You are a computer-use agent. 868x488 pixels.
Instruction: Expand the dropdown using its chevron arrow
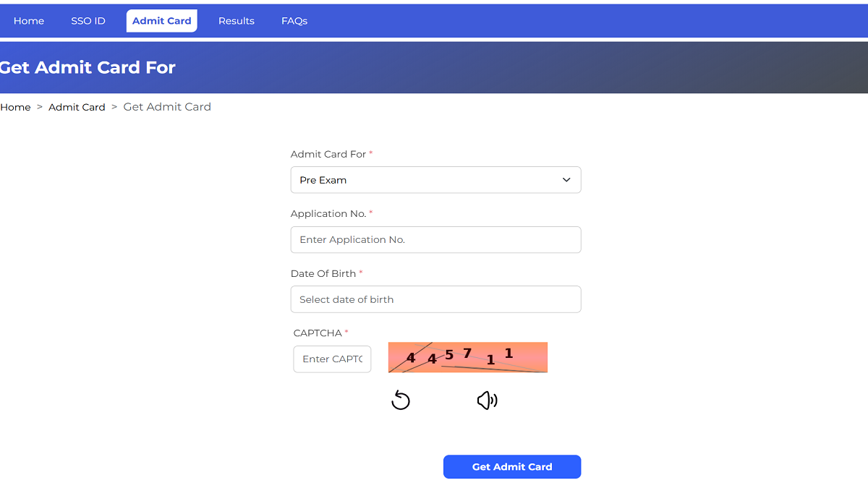click(566, 180)
